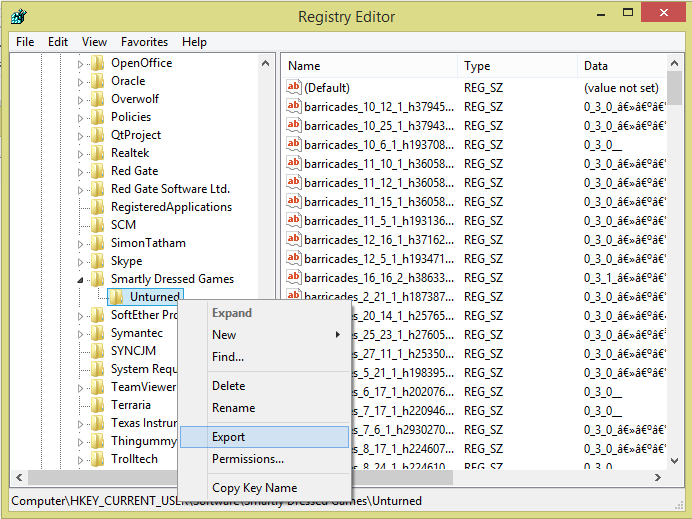Click string icon of barricades_12_16_1 value

tap(293, 239)
